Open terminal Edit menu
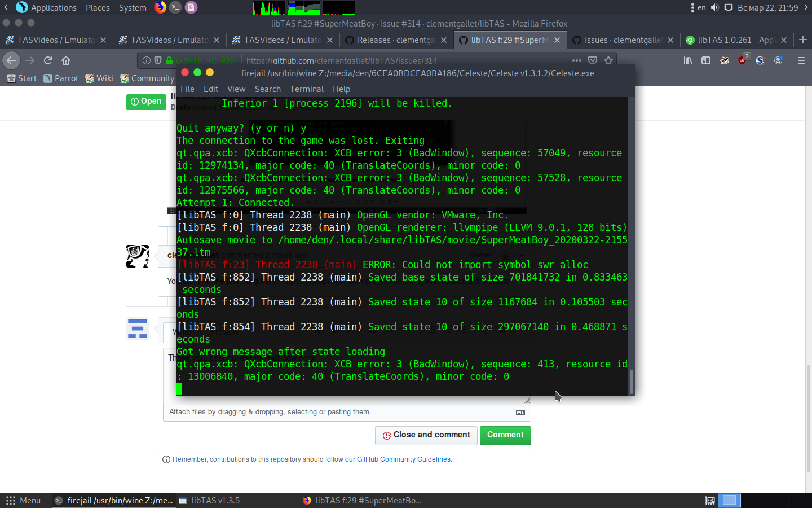The width and height of the screenshot is (812, 508). coord(211,89)
